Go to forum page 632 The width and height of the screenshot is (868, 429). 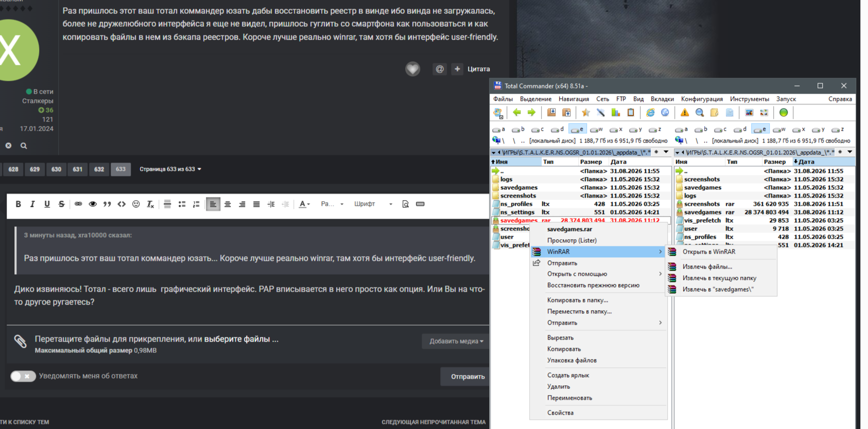[99, 169]
